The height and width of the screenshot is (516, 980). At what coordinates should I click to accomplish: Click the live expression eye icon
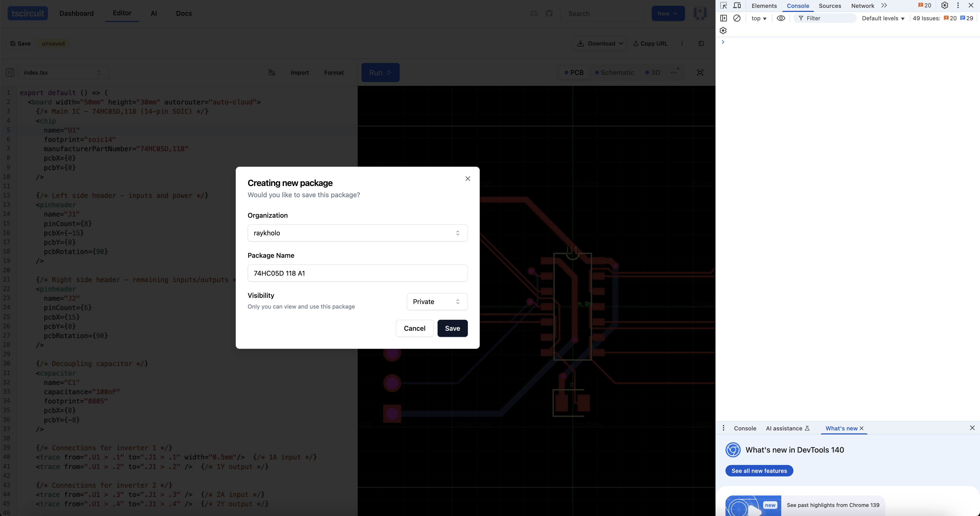coord(781,18)
